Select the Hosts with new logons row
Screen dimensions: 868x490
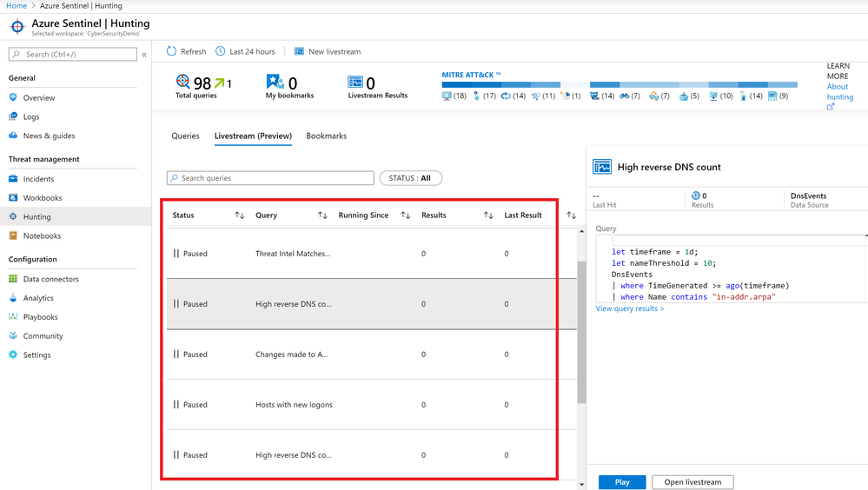(372, 405)
